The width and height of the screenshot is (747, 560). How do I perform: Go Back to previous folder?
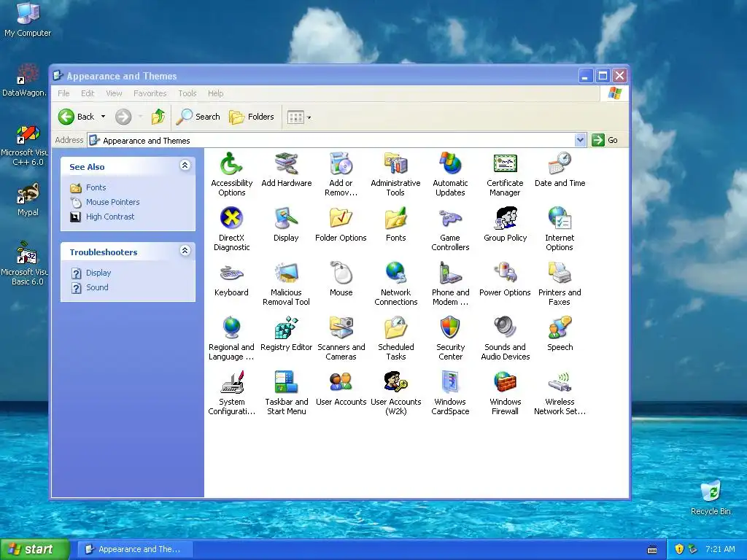[x=77, y=117]
